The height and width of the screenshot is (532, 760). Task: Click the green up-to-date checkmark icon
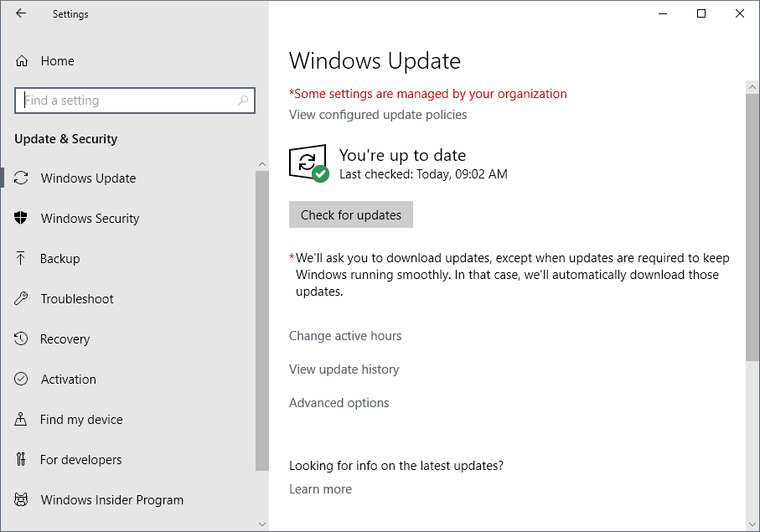pos(319,173)
